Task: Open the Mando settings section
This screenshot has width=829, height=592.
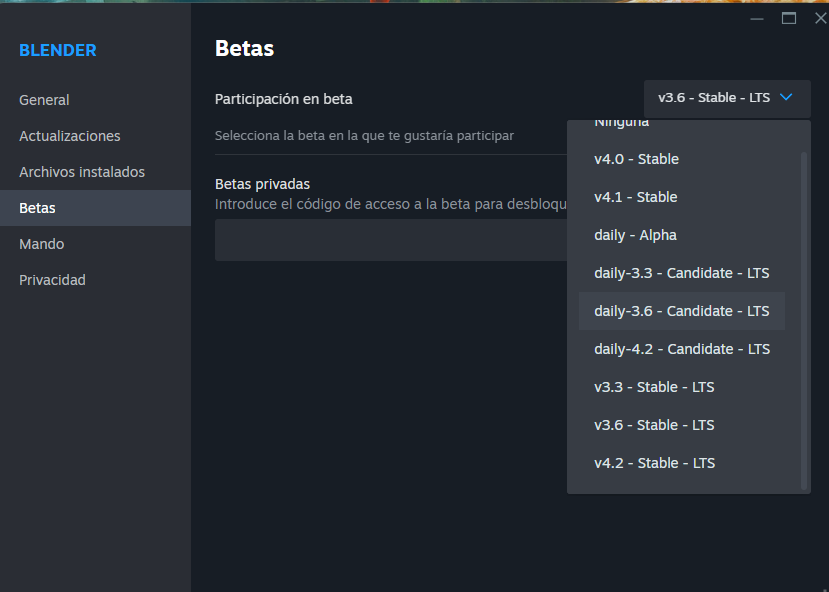Action: click(x=41, y=244)
